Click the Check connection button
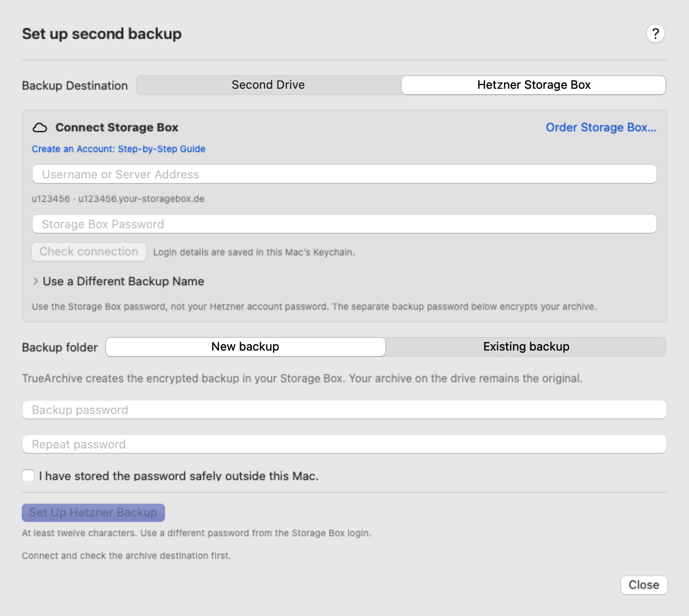The image size is (689, 616). pos(89,252)
